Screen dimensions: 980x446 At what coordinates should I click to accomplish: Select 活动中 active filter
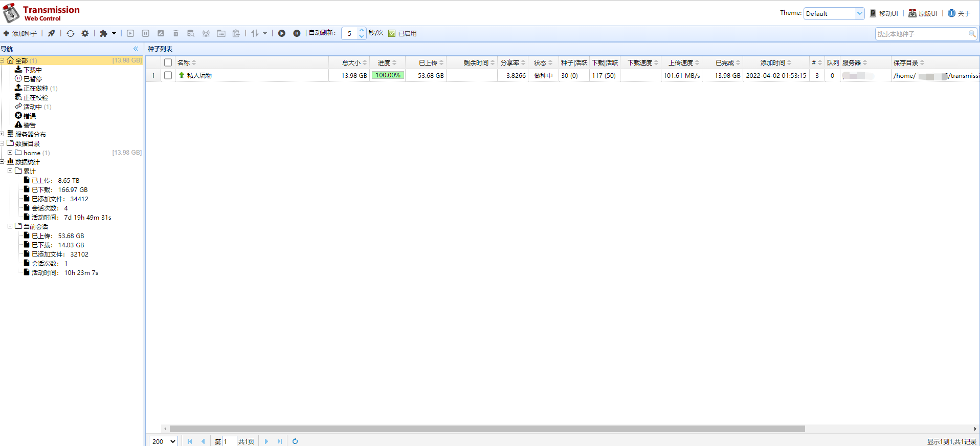pyautogui.click(x=33, y=107)
